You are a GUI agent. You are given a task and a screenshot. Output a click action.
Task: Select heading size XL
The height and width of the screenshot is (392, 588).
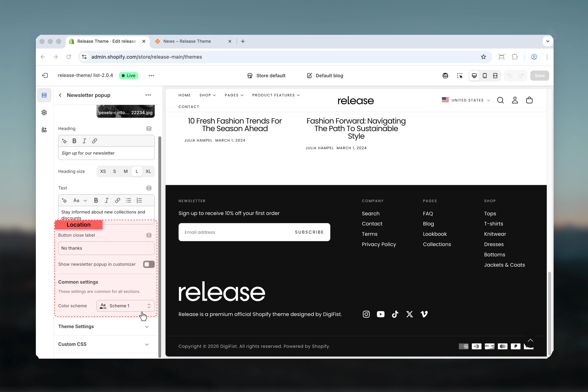click(x=148, y=171)
